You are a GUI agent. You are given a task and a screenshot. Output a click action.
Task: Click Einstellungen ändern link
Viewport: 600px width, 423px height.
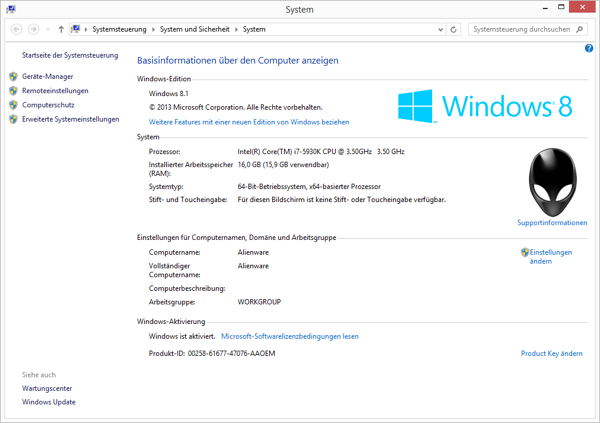tap(551, 257)
